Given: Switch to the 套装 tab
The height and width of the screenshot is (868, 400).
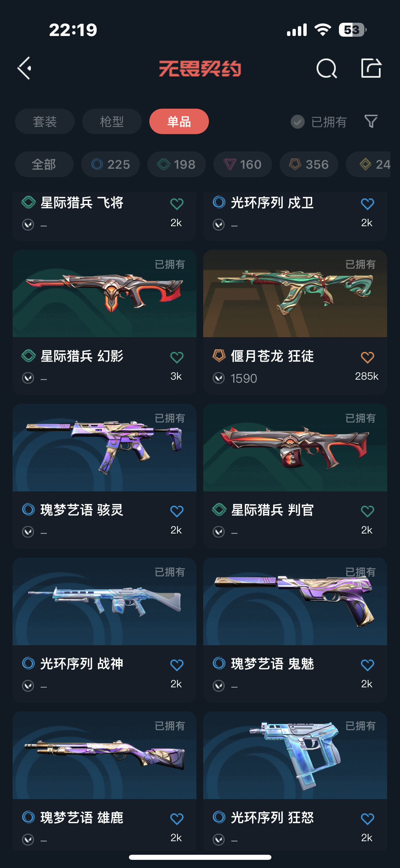Looking at the screenshot, I should pos(45,122).
